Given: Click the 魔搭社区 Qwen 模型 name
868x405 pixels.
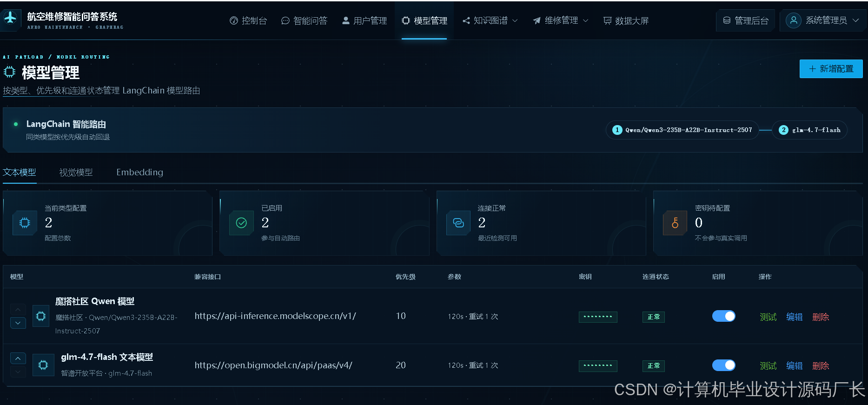Looking at the screenshot, I should (x=95, y=301).
